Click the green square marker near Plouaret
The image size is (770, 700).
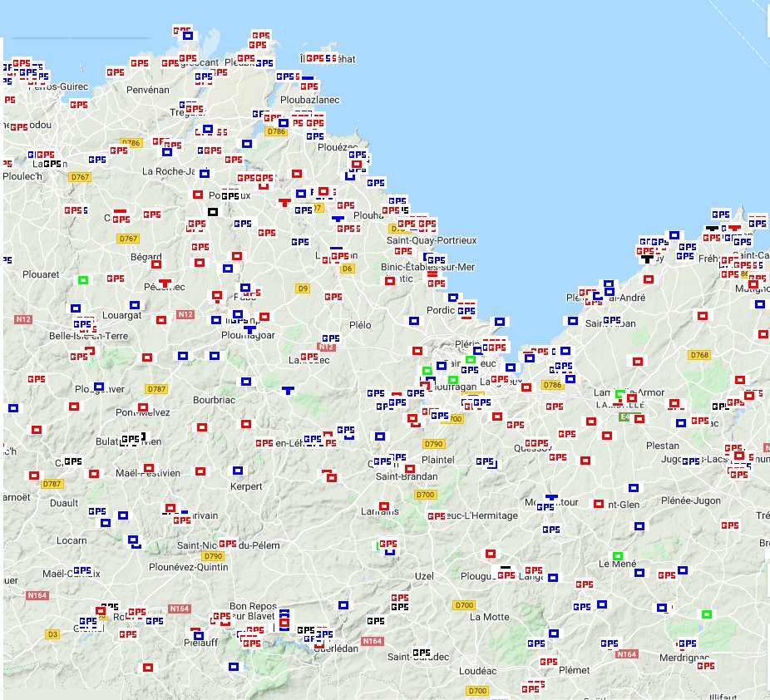[82, 280]
